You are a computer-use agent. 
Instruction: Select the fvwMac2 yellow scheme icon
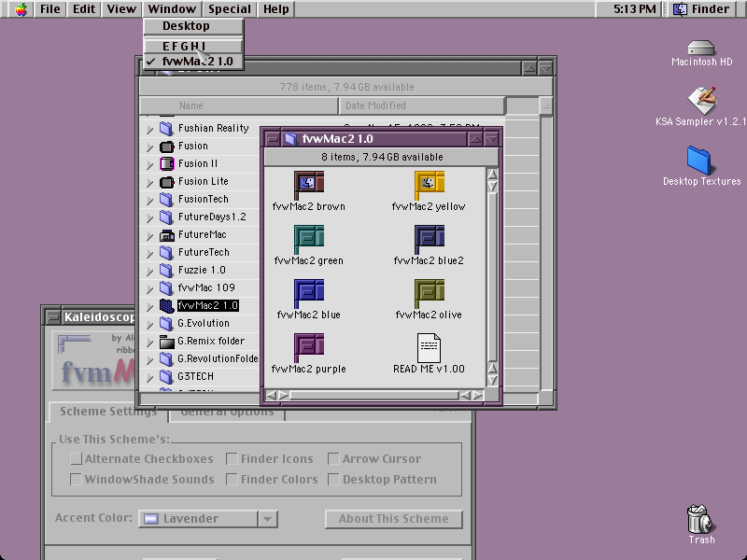tap(430, 185)
